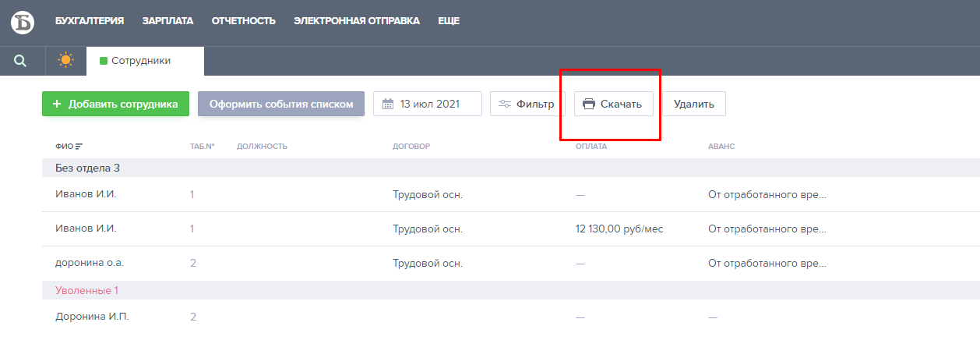Image resolution: width=980 pixels, height=358 pixels.
Task: Open the Отчетность menu
Action: coord(244,21)
